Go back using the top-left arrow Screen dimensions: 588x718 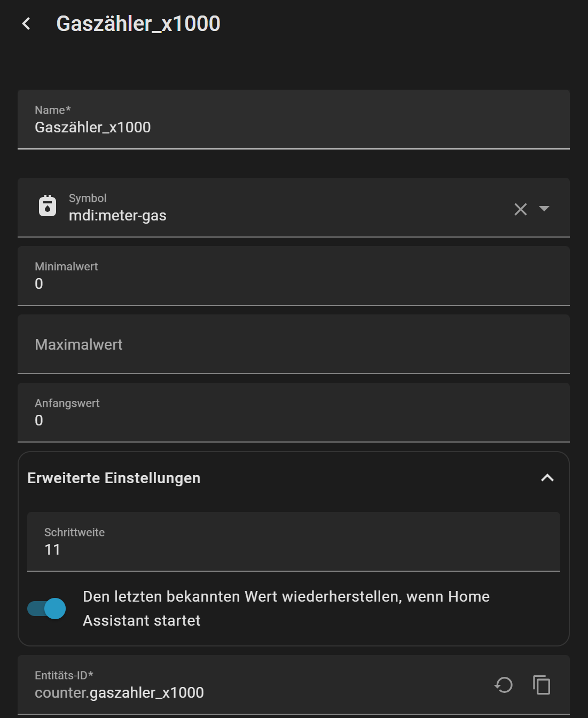pyautogui.click(x=26, y=23)
